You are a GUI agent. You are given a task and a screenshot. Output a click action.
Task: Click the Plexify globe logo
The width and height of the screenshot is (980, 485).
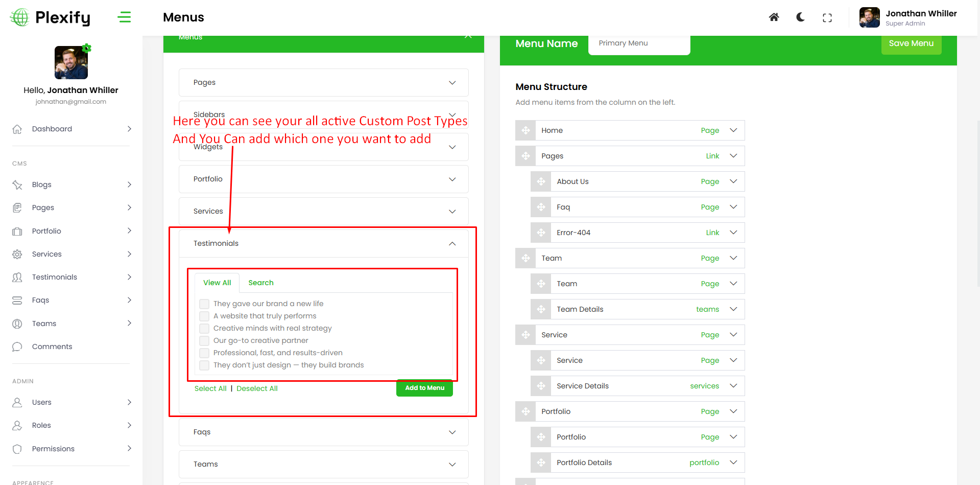(x=20, y=17)
